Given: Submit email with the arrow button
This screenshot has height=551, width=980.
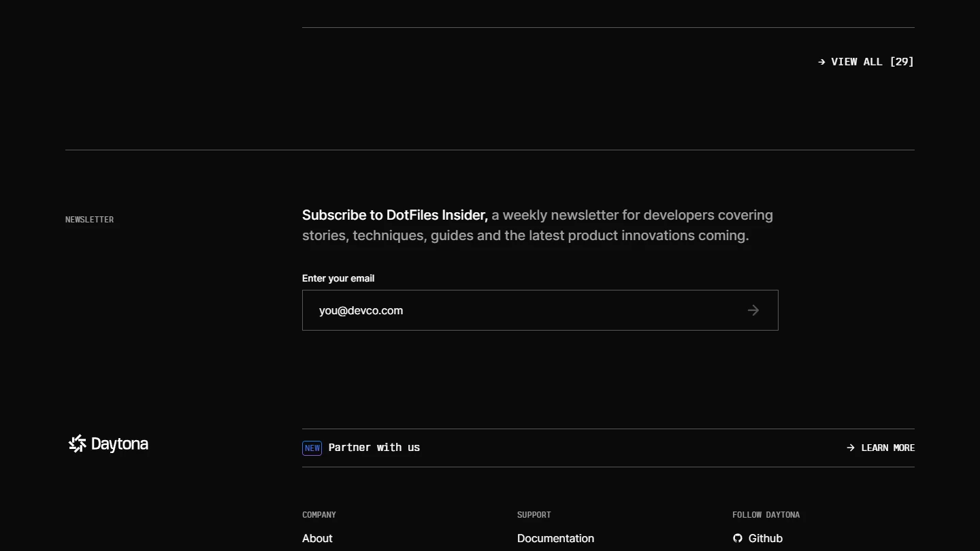Looking at the screenshot, I should [x=753, y=310].
